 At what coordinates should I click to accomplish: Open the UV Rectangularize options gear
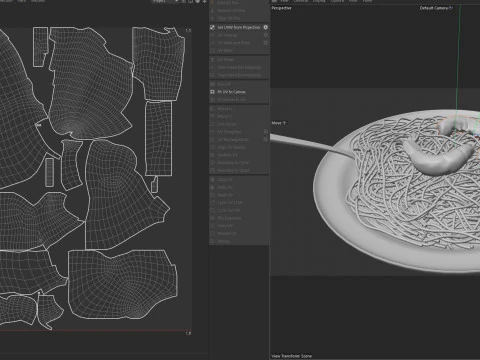coord(266,140)
